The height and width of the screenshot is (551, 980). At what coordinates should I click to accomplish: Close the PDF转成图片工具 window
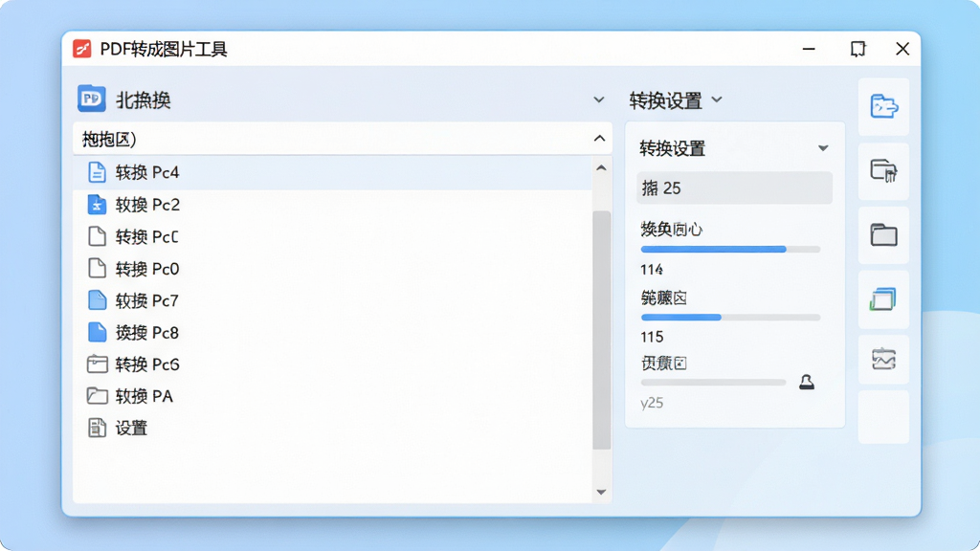pyautogui.click(x=902, y=49)
